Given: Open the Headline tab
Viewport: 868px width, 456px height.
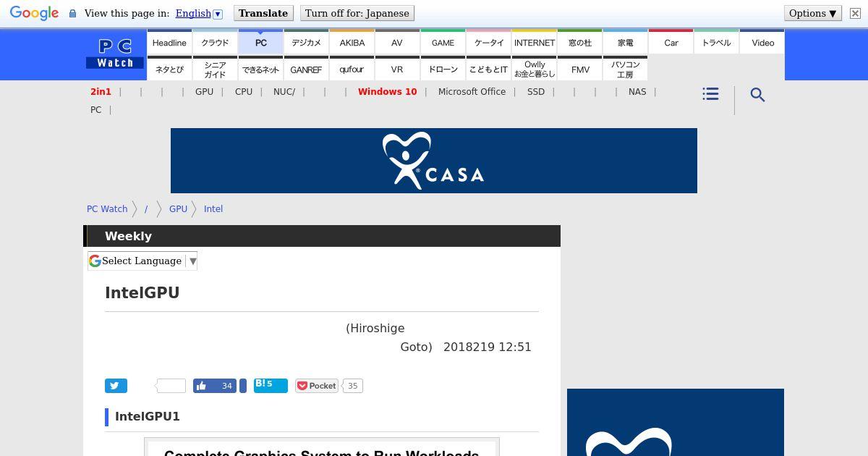Looking at the screenshot, I should [x=169, y=42].
